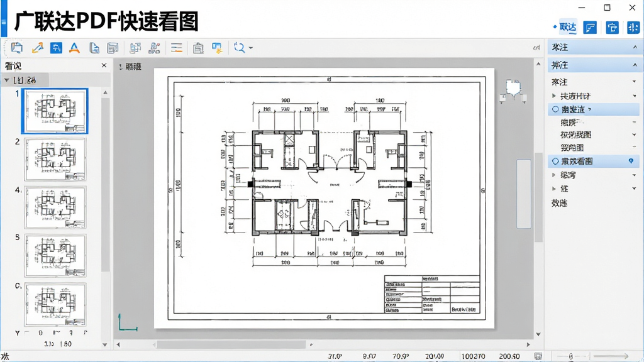Expand first triangle row in right panel
The height and width of the screenshot is (362, 644).
tap(554, 96)
